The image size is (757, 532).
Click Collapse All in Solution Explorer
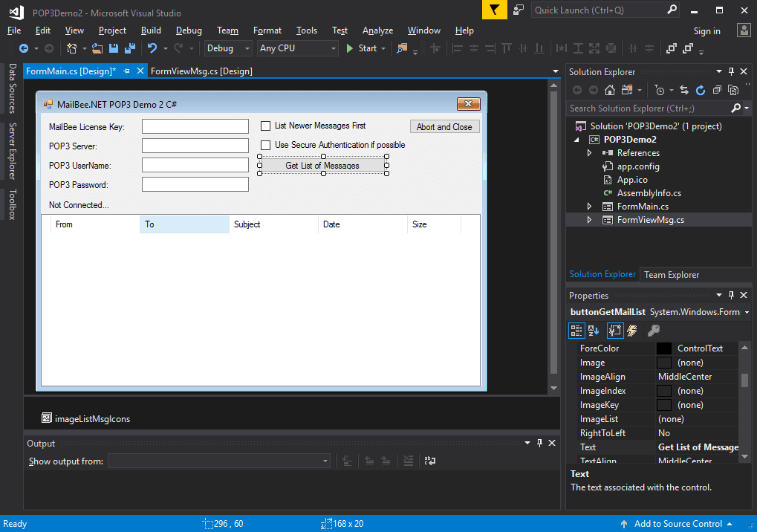717,90
